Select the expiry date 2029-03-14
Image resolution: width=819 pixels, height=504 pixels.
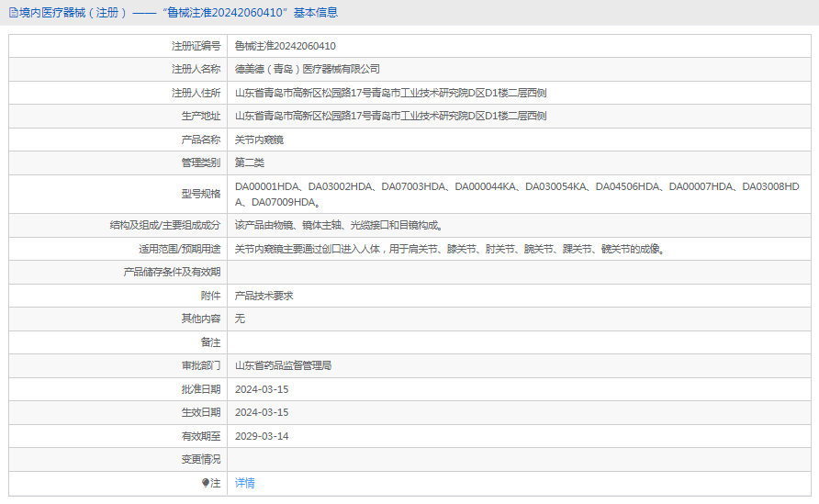point(262,436)
